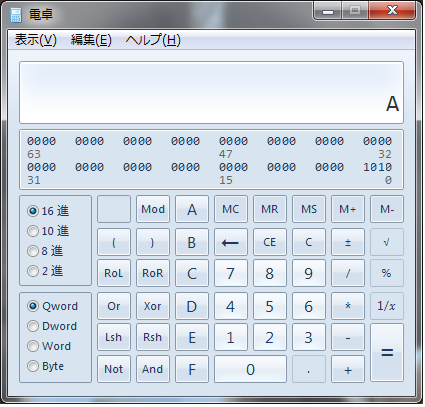The height and width of the screenshot is (407, 425).
Task: Open the 編集(E) menu
Action: point(91,40)
